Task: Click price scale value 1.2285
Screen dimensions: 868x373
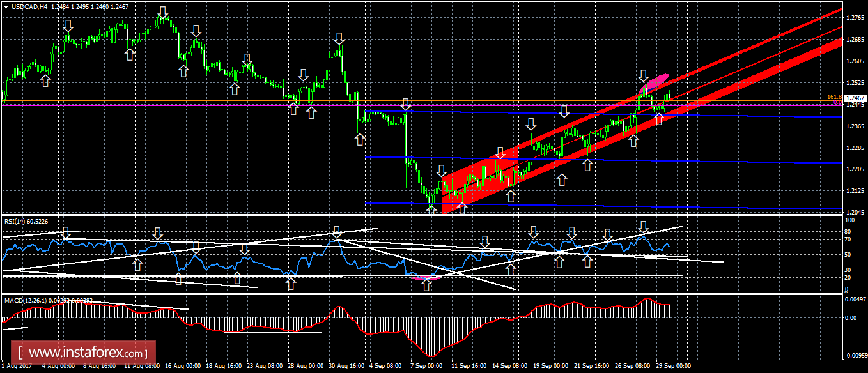Action: (855, 148)
